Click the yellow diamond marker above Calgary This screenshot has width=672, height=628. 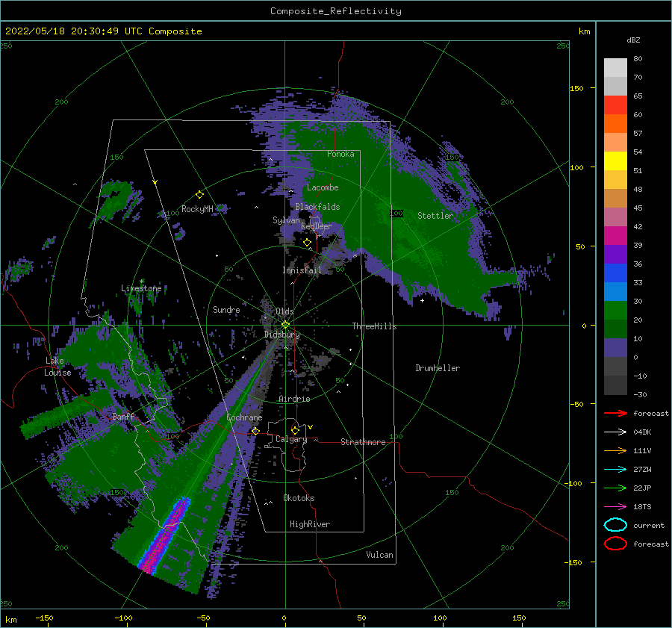coord(295,430)
